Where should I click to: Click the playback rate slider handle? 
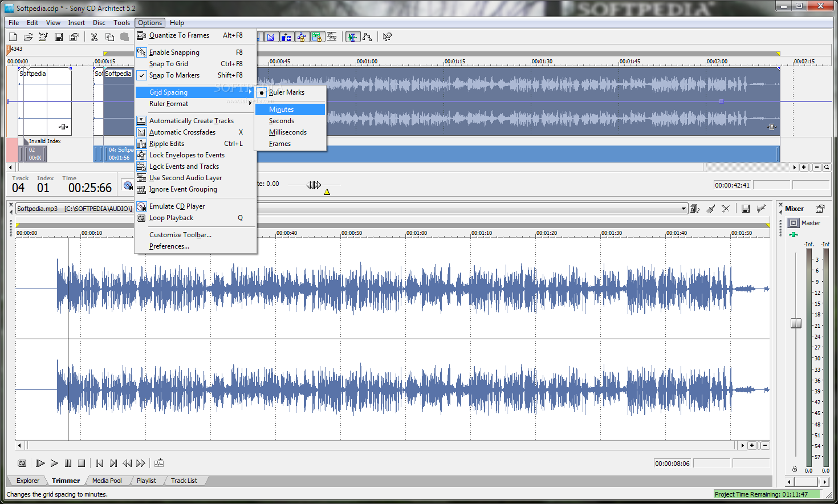click(314, 185)
